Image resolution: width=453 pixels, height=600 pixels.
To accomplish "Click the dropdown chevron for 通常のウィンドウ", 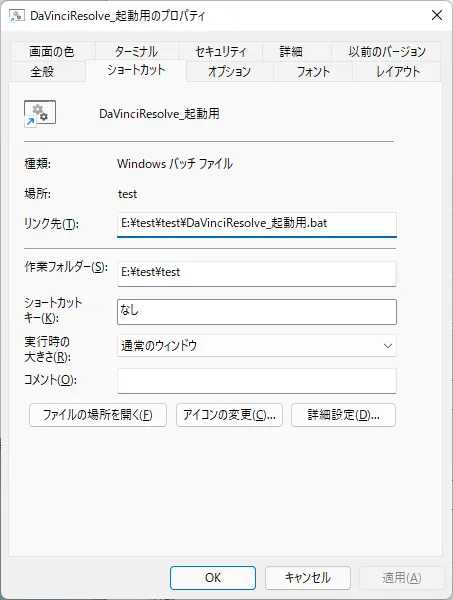I will tap(388, 346).
